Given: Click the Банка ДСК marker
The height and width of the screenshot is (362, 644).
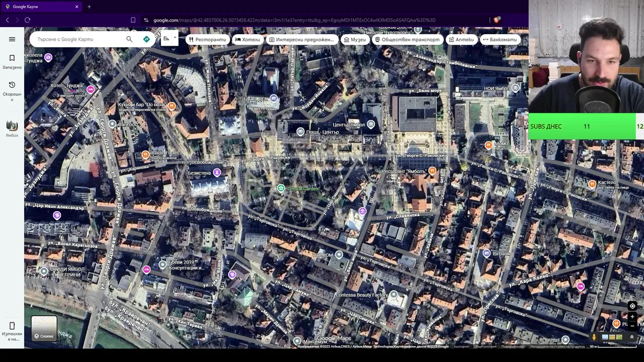Looking at the screenshot, I should coord(273,99).
